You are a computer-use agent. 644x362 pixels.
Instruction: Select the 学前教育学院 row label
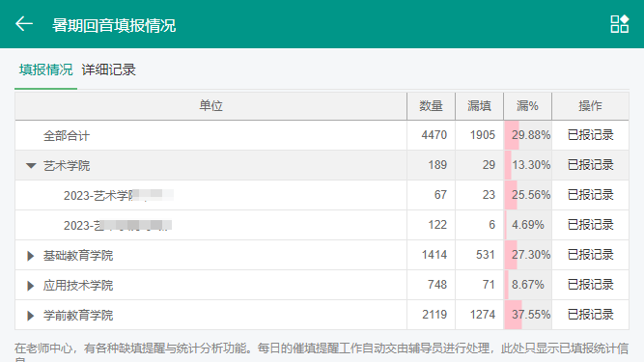[x=78, y=316]
